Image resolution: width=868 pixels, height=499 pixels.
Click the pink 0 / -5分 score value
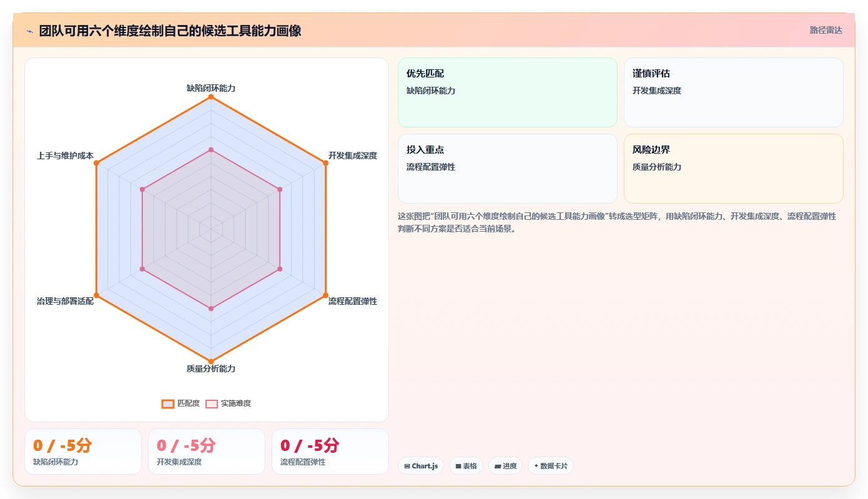(x=186, y=445)
